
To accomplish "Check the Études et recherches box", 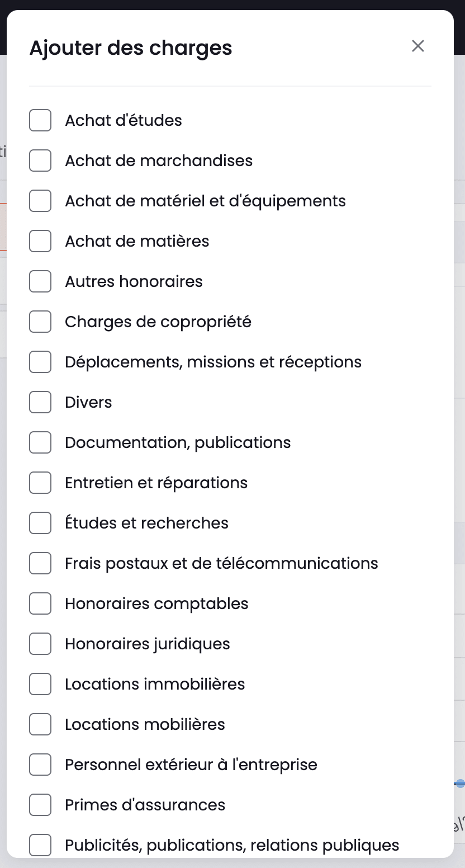I will 40,523.
